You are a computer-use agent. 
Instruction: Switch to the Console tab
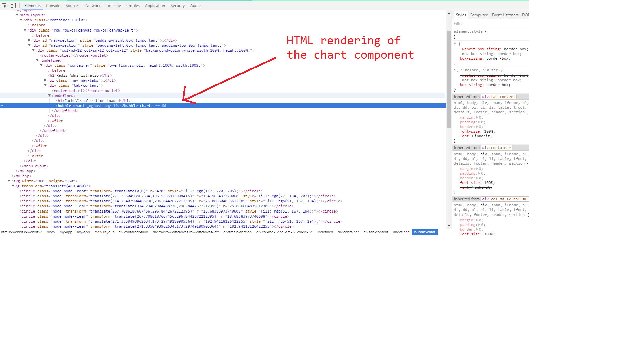tap(53, 6)
